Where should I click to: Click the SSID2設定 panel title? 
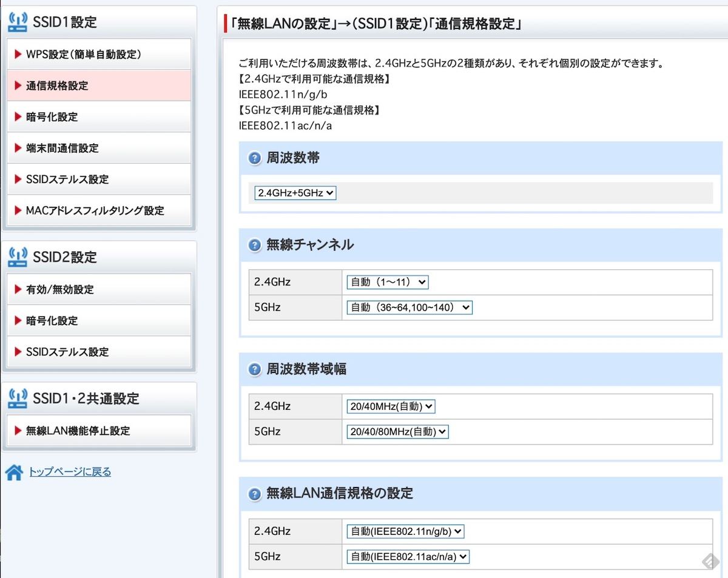pyautogui.click(x=65, y=257)
